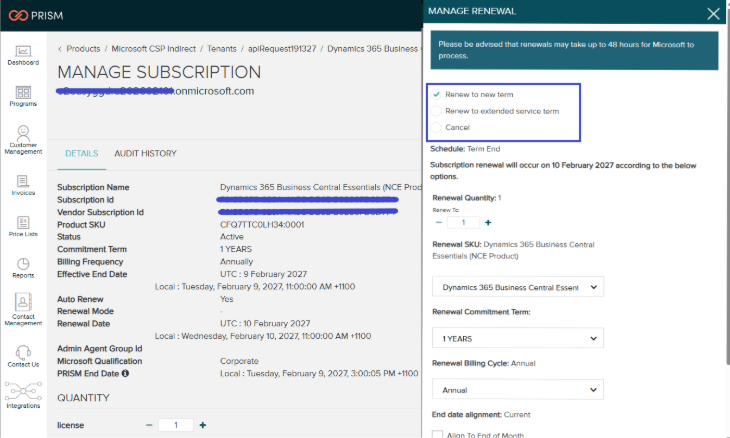Click the license quantity input field
The width and height of the screenshot is (730, 438).
[176, 425]
